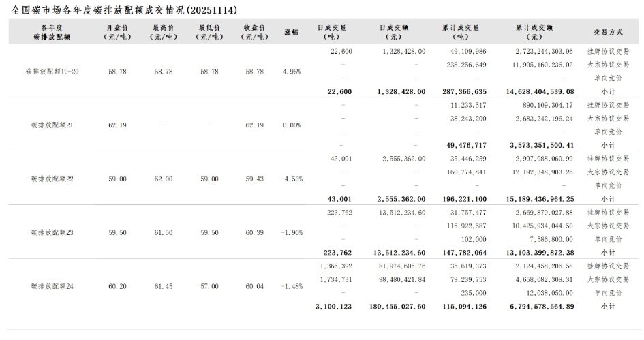Select the 碳排放配额19-20 row label
This screenshot has width=644, height=340.
pos(52,72)
